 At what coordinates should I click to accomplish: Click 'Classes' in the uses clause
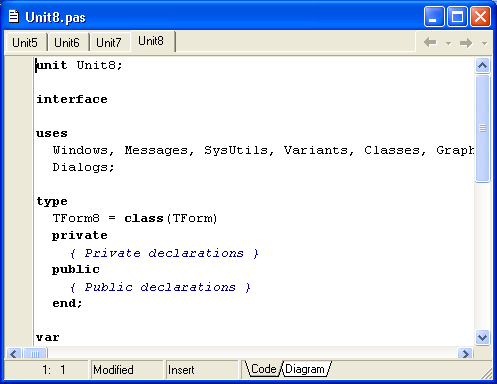(x=392, y=150)
